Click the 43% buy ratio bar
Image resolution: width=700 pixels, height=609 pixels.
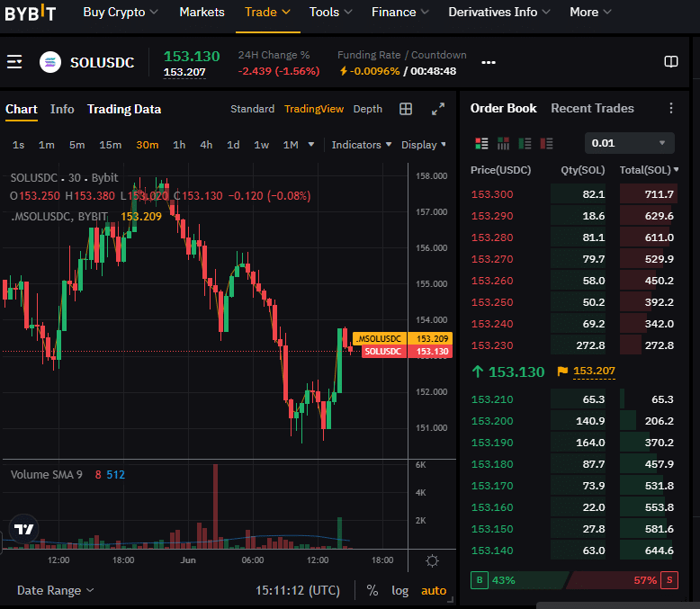[x=521, y=580]
